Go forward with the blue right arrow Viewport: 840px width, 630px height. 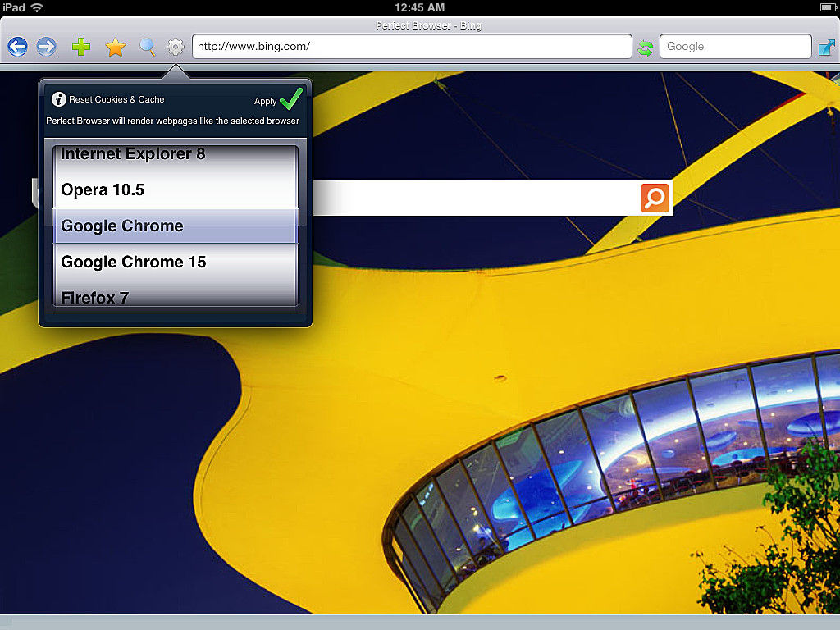[x=46, y=47]
